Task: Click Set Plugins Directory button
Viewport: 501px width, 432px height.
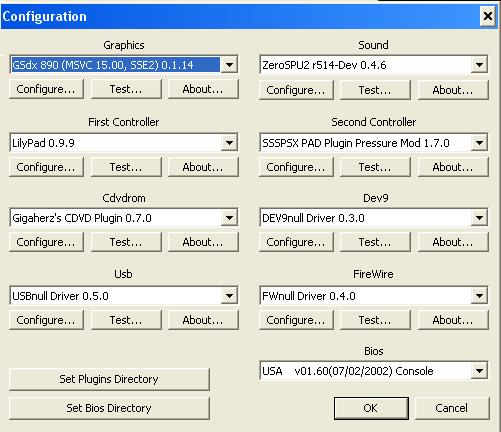Action: (109, 379)
